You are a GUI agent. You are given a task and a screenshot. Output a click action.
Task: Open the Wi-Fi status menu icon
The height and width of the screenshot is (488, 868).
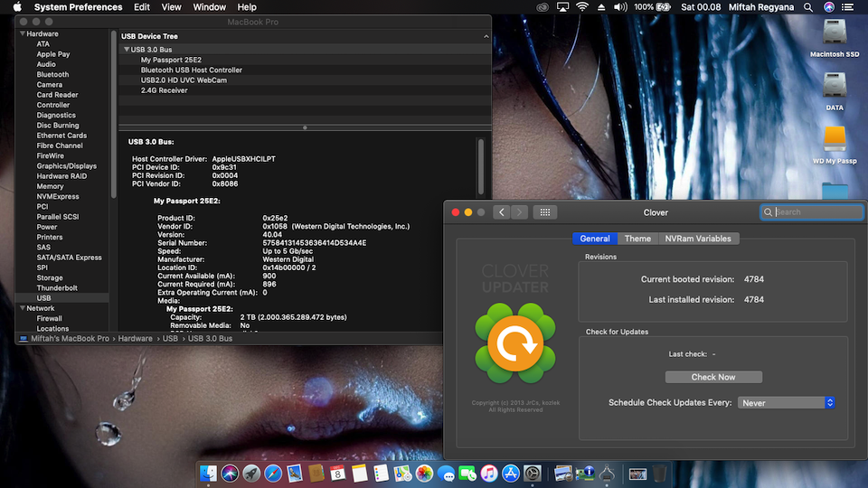[x=581, y=7]
